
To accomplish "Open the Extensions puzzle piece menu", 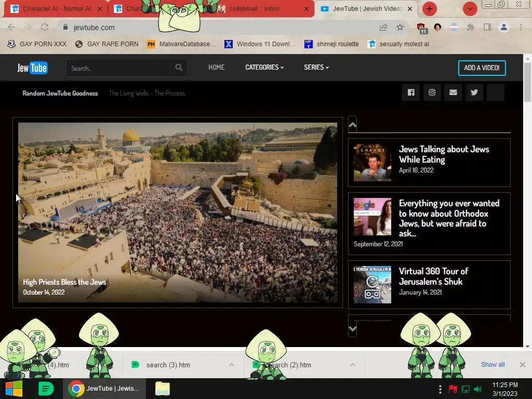I will tap(471, 27).
